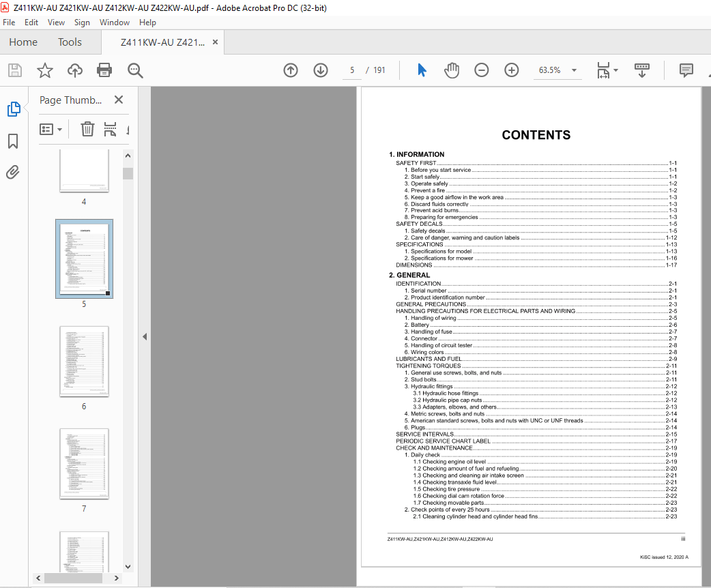Click the page number input field

[351, 70]
